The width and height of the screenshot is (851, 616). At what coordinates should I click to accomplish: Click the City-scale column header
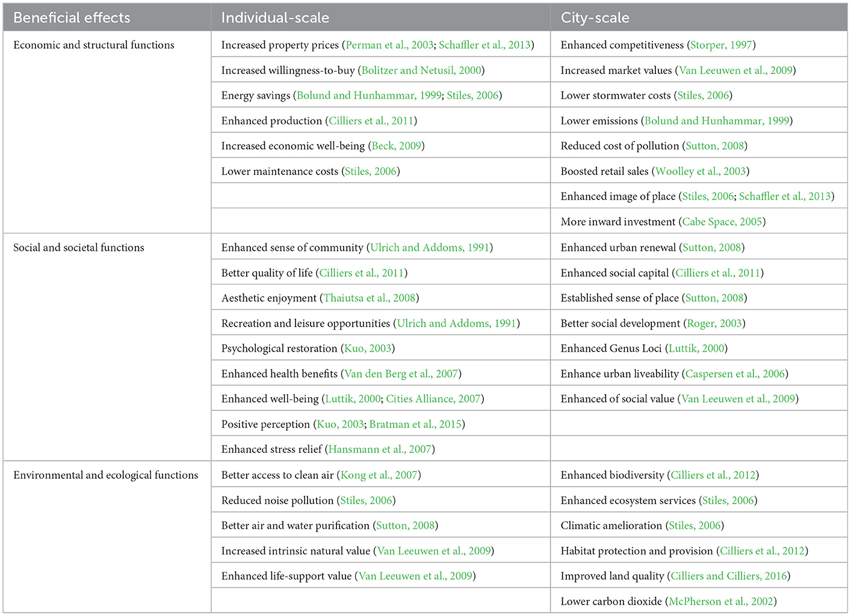tap(595, 18)
